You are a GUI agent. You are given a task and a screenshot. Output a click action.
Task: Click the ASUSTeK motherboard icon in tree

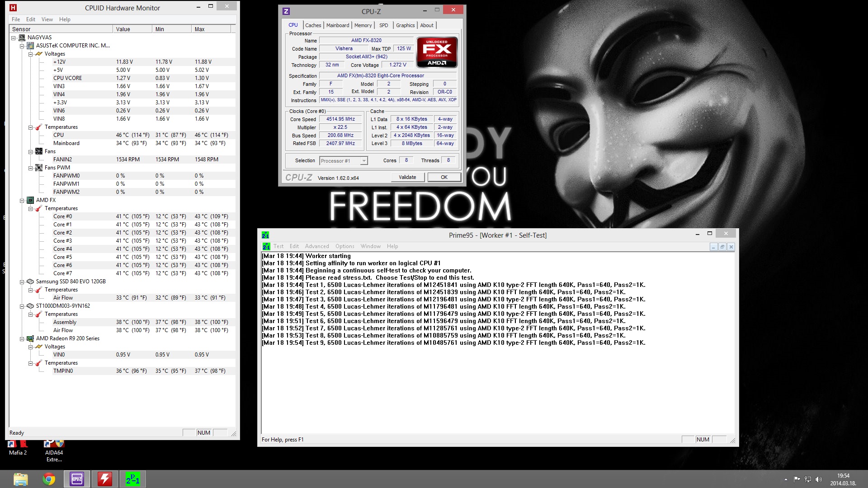(30, 46)
